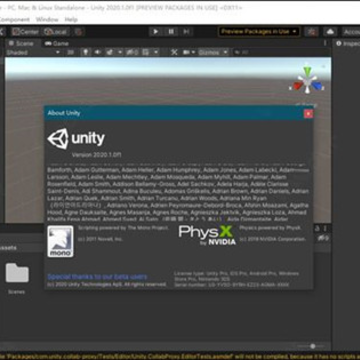Toggle scene audio speaker icon
The image size is (360, 360).
coord(97,52)
